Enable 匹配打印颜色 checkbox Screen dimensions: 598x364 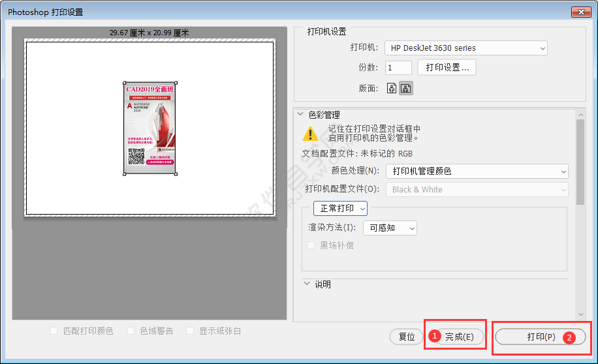pyautogui.click(x=54, y=331)
